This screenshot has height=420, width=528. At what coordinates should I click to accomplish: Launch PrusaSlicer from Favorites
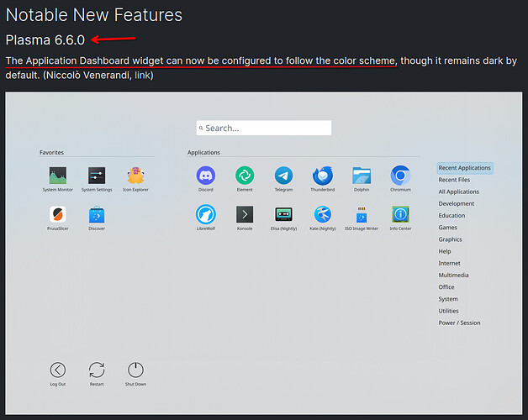[x=58, y=214]
